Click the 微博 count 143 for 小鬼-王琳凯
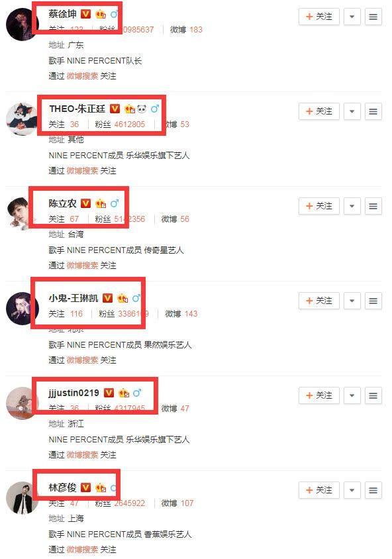Image resolution: width=392 pixels, height=559 pixels. (x=191, y=314)
